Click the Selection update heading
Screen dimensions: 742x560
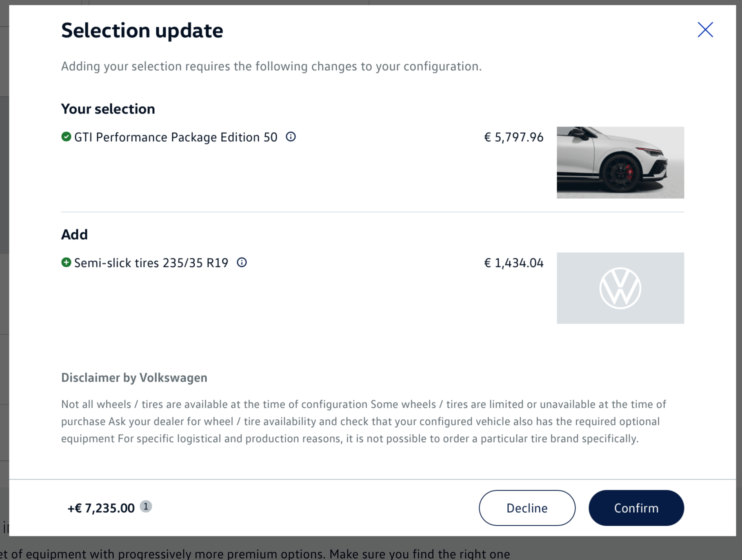(142, 31)
